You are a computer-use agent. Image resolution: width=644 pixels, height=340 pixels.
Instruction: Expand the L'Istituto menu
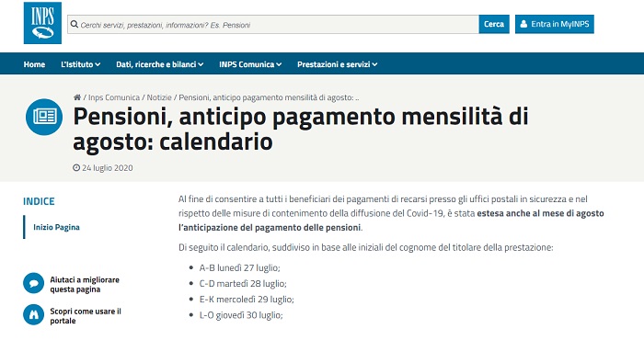(x=81, y=64)
